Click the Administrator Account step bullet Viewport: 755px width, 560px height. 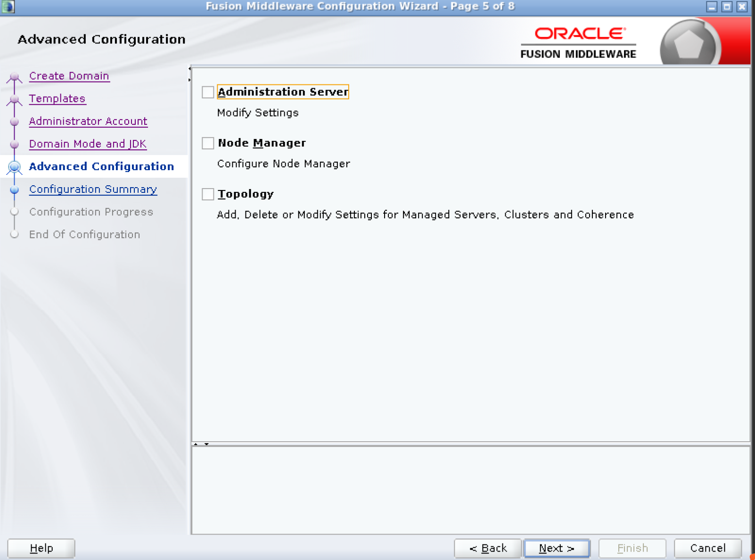[x=15, y=122]
